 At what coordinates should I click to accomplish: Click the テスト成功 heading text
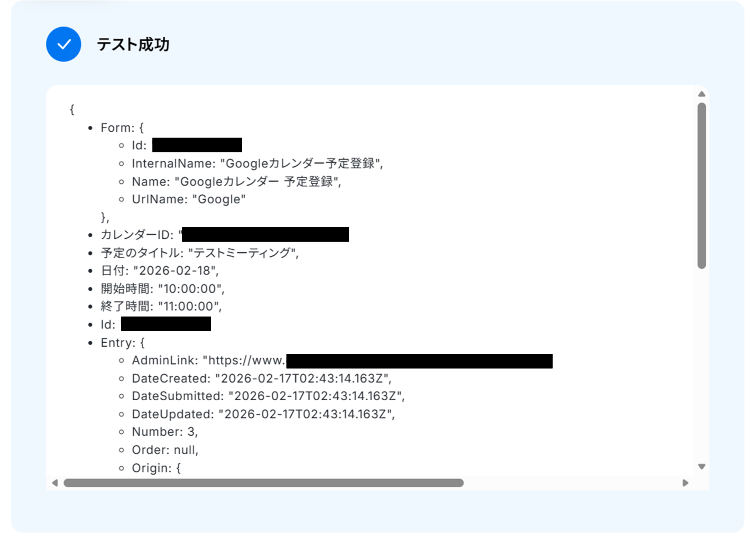coord(133,45)
